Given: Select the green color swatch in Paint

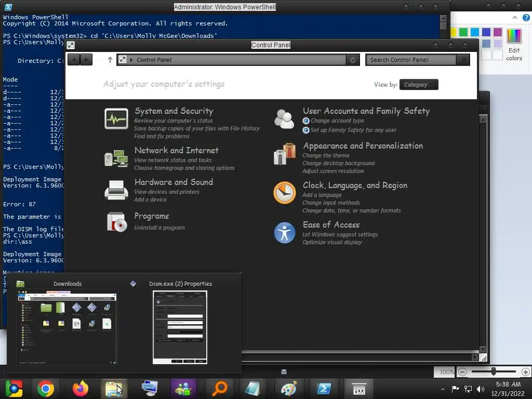Looking at the screenshot, I should [463, 32].
